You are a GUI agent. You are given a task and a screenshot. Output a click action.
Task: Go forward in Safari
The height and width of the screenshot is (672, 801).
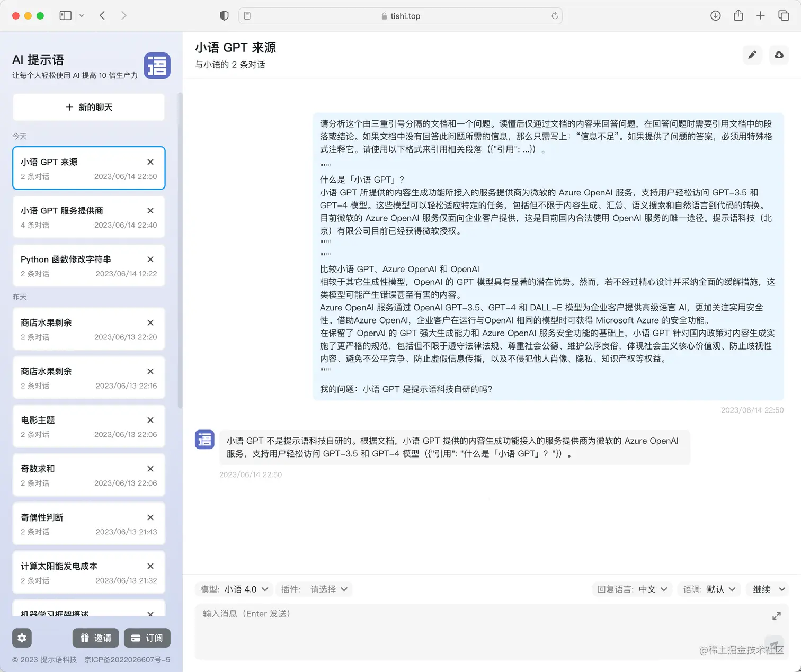123,16
